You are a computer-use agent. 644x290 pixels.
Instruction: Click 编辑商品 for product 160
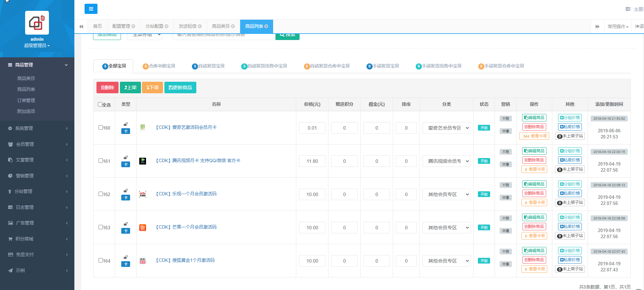coord(534,118)
